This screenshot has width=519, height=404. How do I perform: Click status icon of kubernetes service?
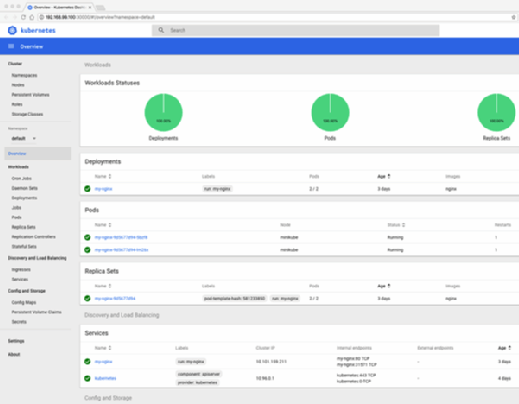coord(87,378)
